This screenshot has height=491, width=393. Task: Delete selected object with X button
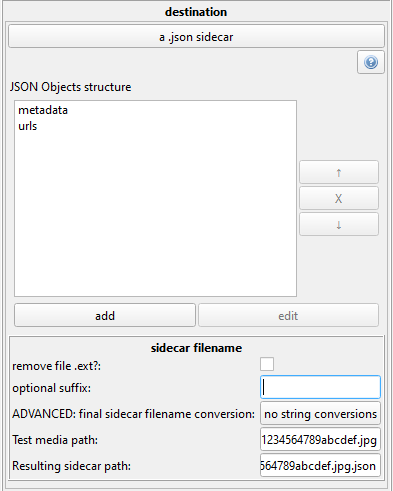[339, 198]
